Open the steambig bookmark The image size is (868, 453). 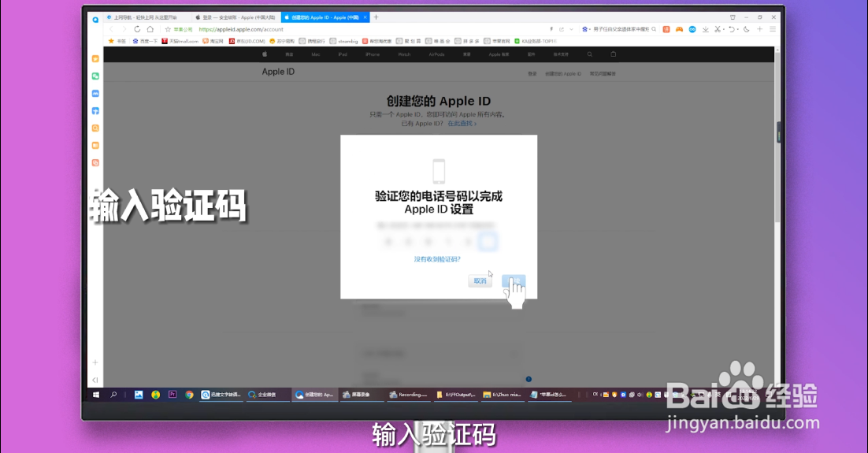(344, 41)
